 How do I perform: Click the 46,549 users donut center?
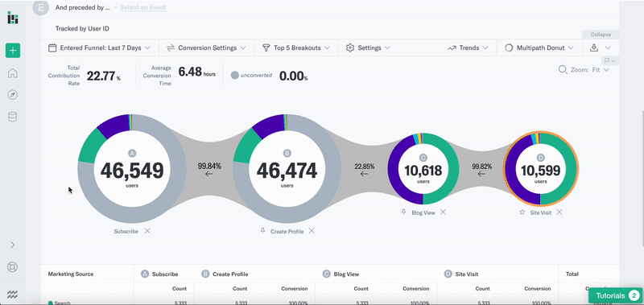point(132,169)
